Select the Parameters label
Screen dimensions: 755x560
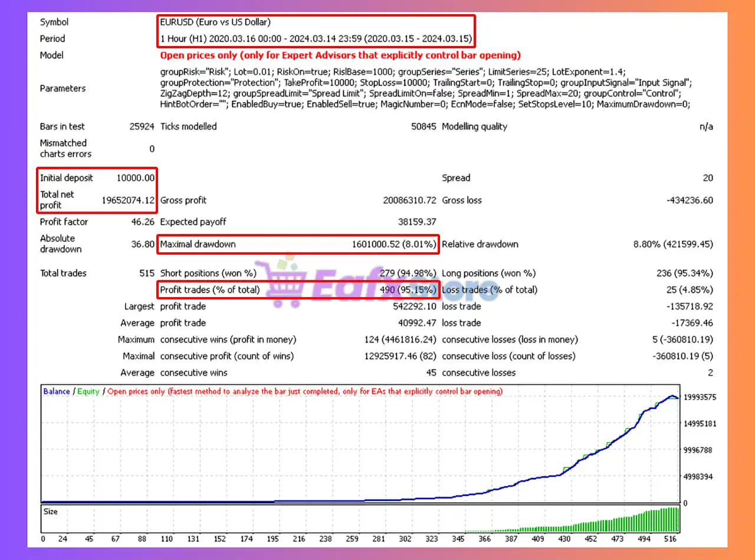[x=63, y=88]
